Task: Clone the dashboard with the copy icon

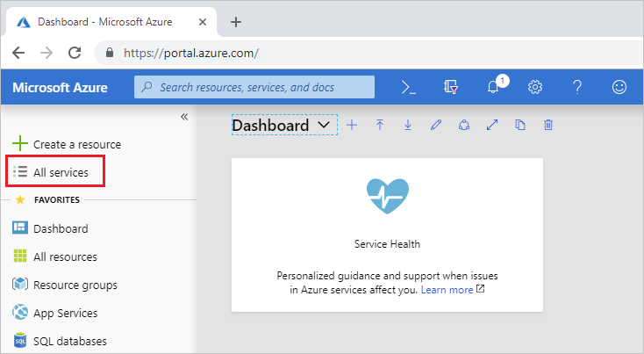Action: (x=520, y=125)
